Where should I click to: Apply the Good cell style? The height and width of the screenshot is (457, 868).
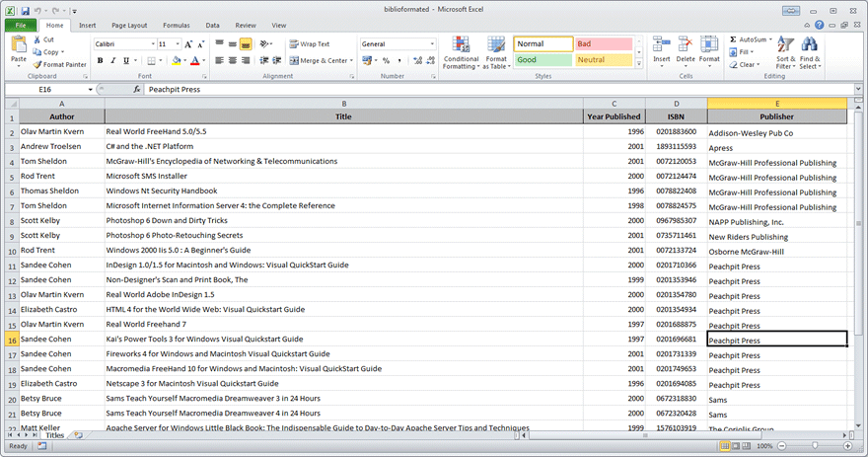543,60
